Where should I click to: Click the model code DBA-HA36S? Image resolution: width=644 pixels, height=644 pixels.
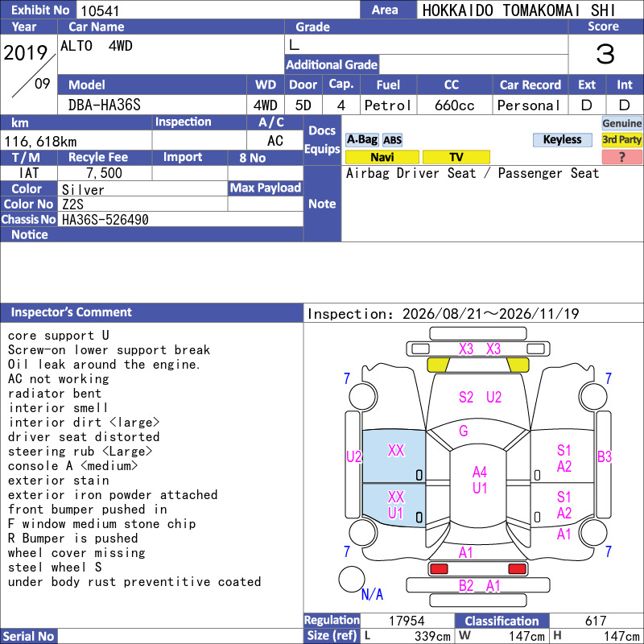click(105, 105)
